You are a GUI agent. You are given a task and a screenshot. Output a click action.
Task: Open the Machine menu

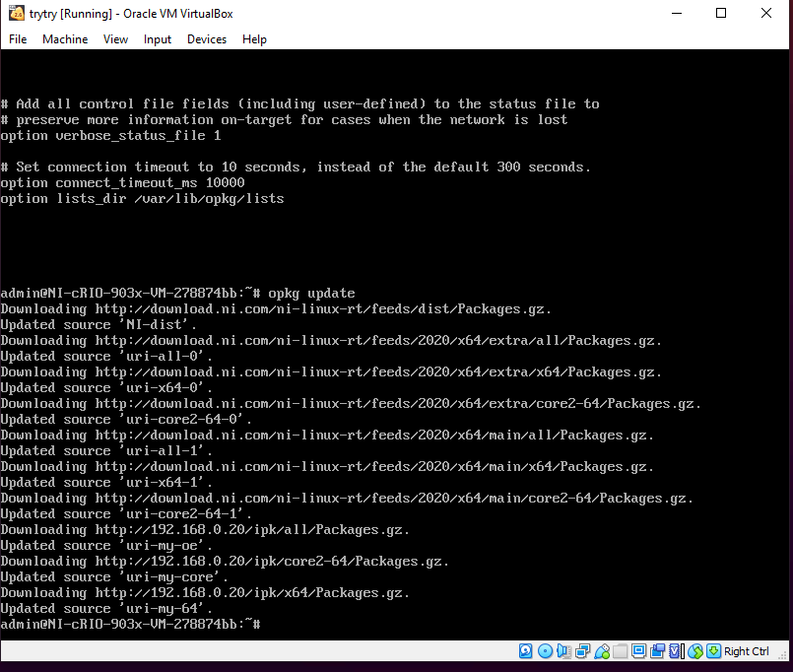click(65, 39)
